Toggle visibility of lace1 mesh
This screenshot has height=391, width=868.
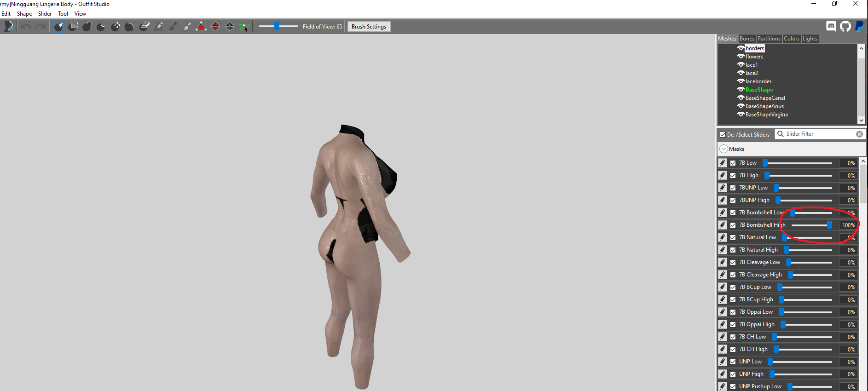tap(741, 64)
